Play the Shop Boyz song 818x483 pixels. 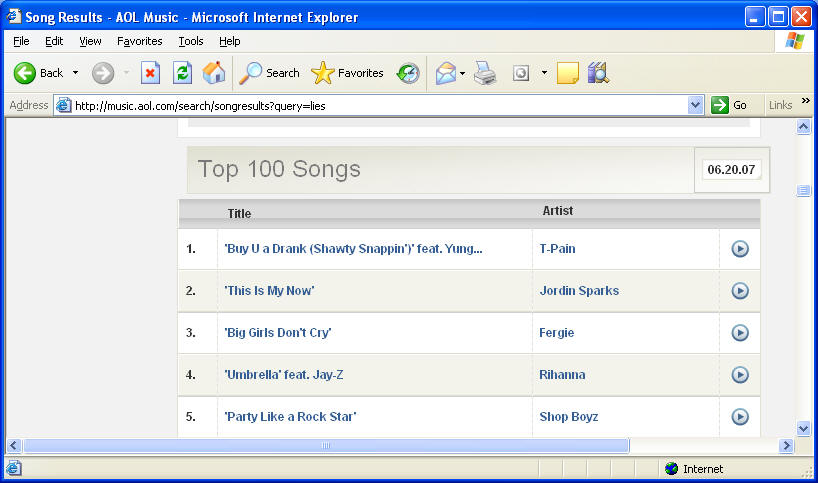click(740, 417)
